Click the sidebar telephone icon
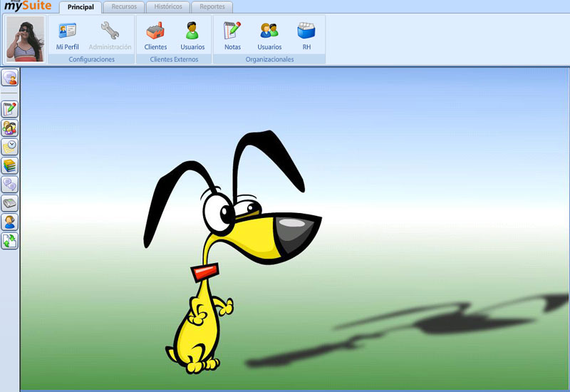Screen dimensions: 570x392 coord(10,204)
